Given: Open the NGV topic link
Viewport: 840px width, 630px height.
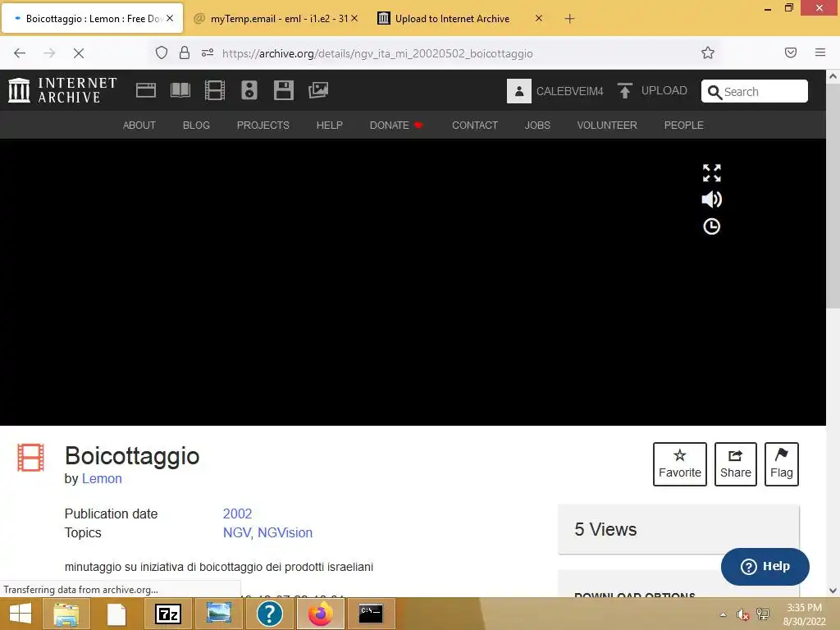Looking at the screenshot, I should 236,532.
